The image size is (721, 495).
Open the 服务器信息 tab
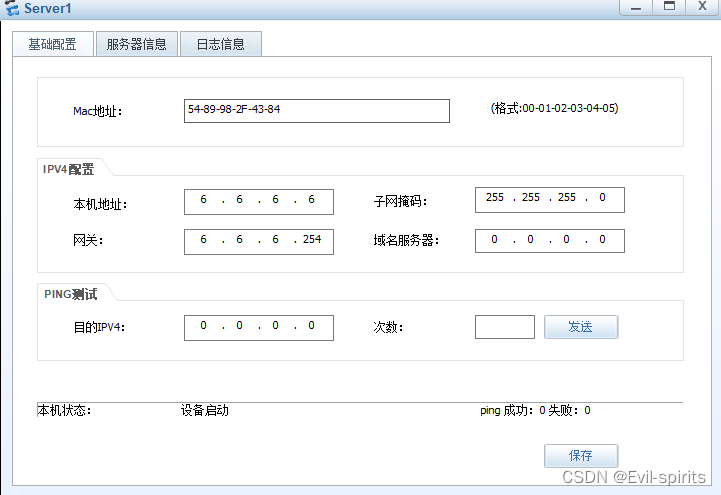tap(137, 44)
